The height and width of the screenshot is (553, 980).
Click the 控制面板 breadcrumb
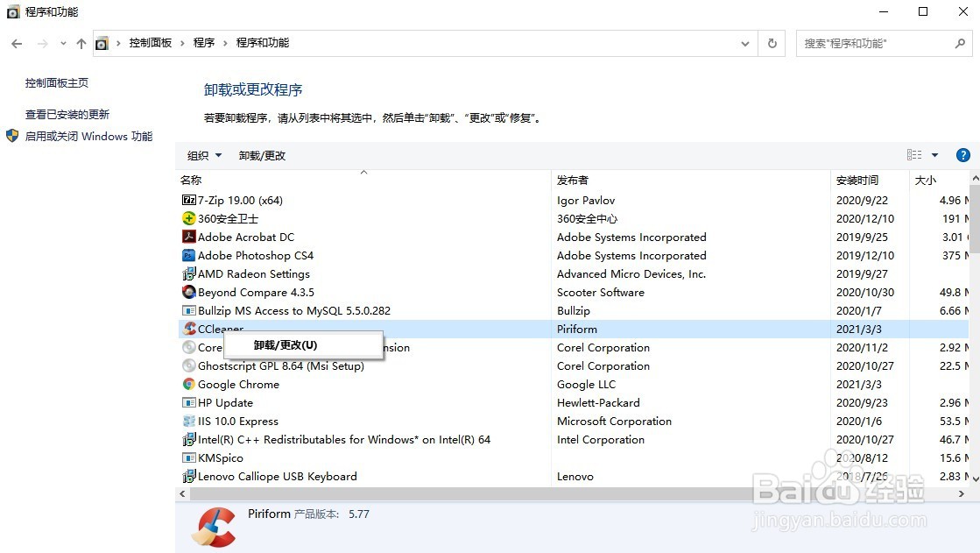[151, 43]
